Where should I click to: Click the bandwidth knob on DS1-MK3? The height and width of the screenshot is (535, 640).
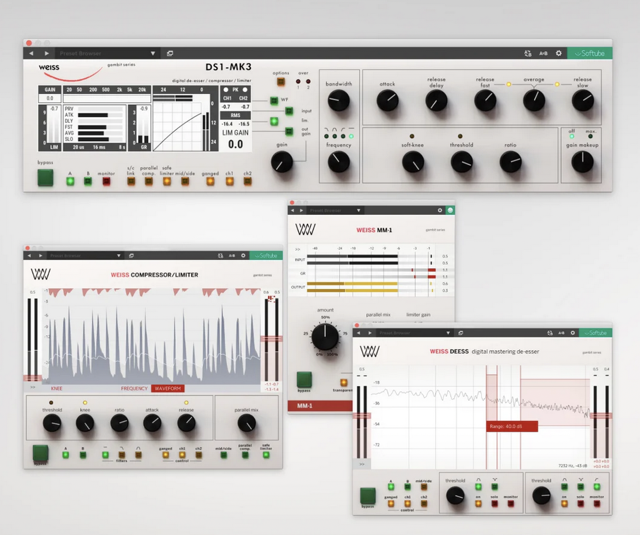tap(338, 101)
